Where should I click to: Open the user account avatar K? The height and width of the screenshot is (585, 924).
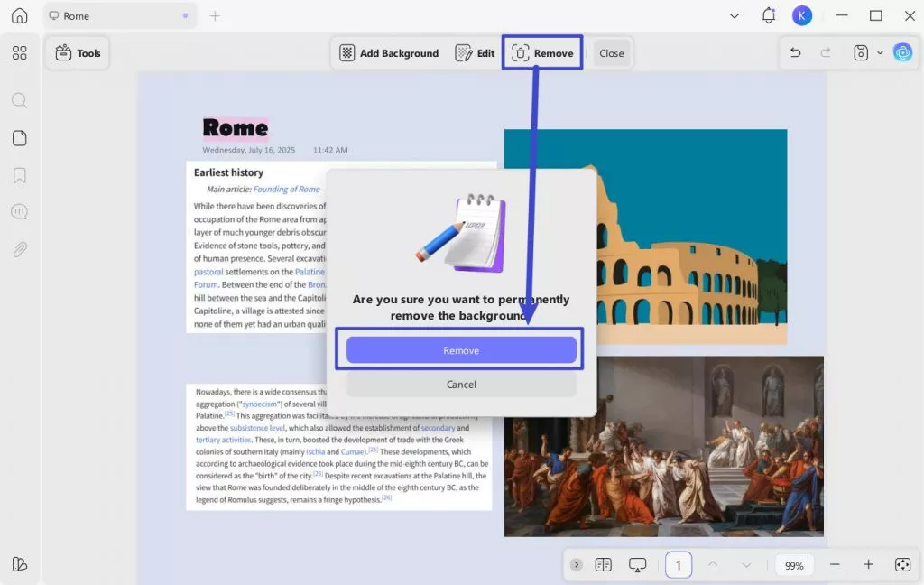[x=802, y=16]
